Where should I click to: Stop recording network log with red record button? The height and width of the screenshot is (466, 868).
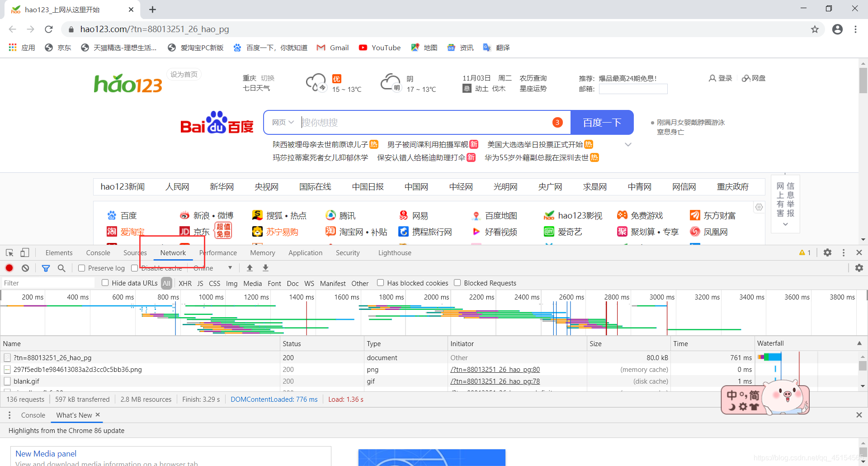click(9, 268)
